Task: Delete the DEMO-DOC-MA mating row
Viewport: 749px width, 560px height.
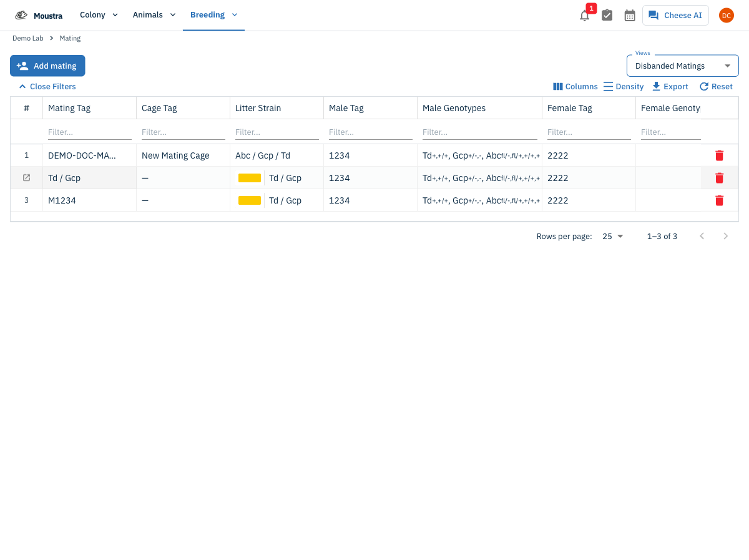Action: pos(719,155)
